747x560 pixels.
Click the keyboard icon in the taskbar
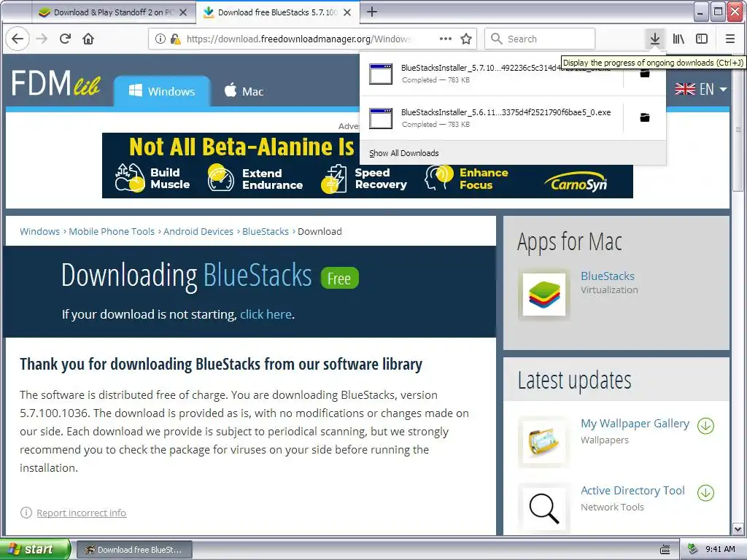click(x=665, y=550)
